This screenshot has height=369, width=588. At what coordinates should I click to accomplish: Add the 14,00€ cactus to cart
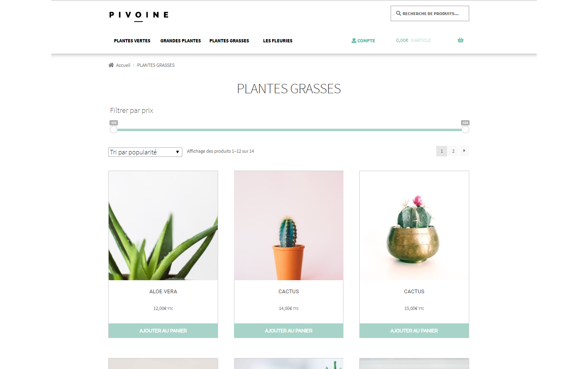[x=289, y=331]
